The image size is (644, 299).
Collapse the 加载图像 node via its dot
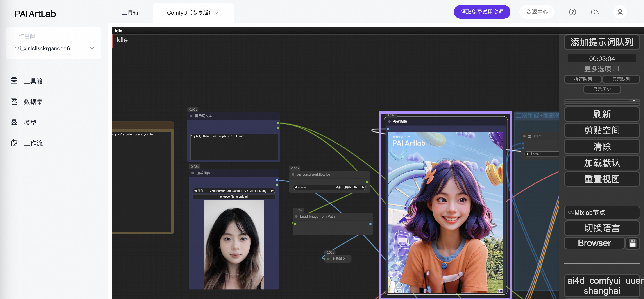click(x=193, y=173)
